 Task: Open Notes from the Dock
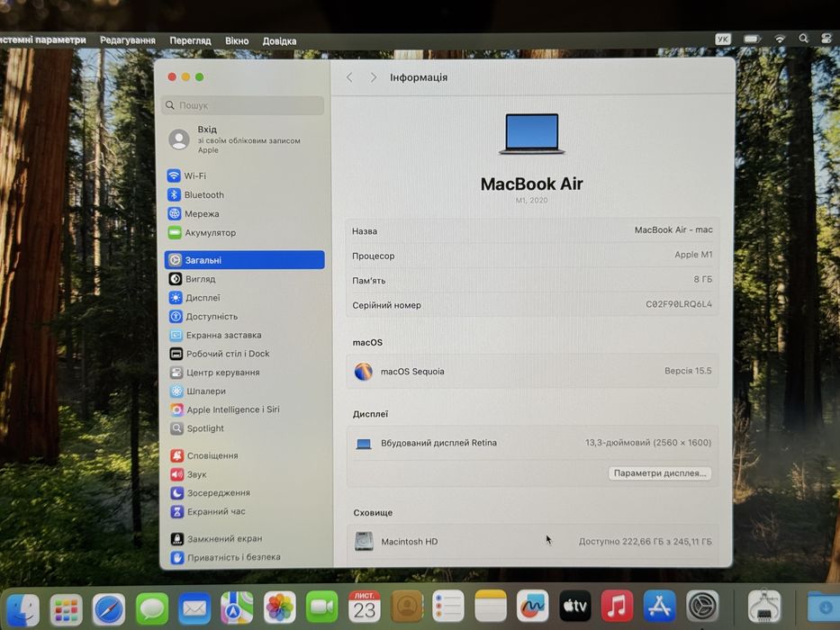pos(490,606)
